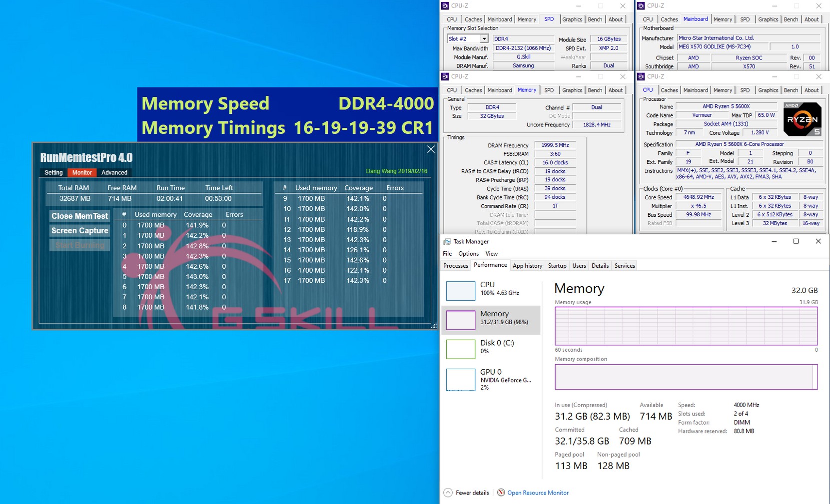Click CPU-Z SPD window title icon
The width and height of the screenshot is (830, 504).
tap(445, 6)
